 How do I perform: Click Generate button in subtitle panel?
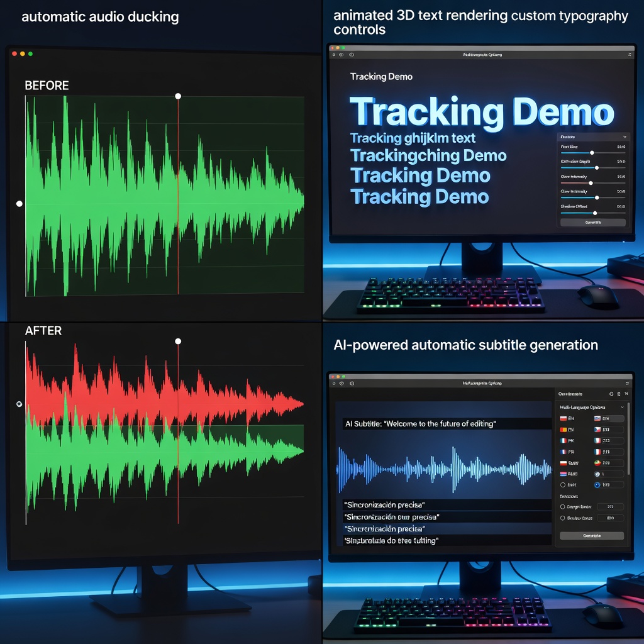(591, 536)
